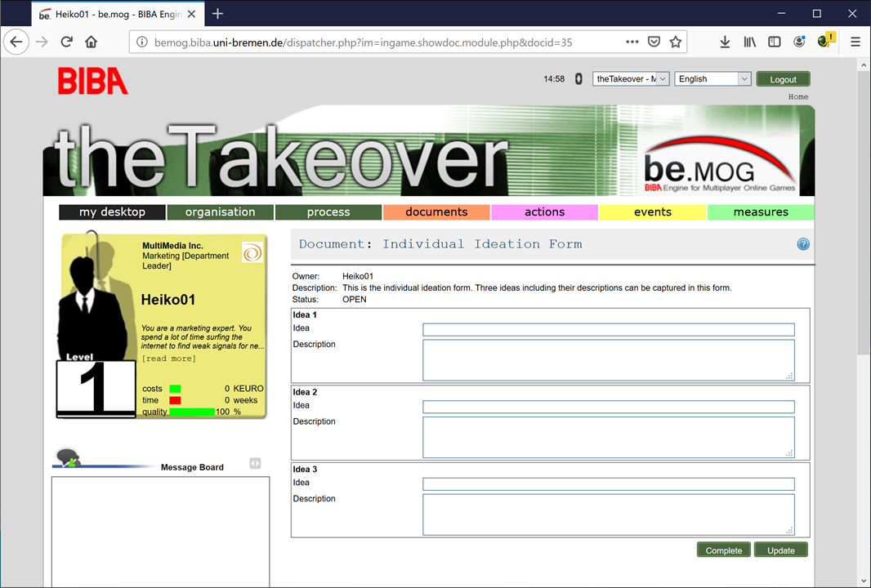Open the process tab
This screenshot has height=588, width=871.
tap(328, 212)
